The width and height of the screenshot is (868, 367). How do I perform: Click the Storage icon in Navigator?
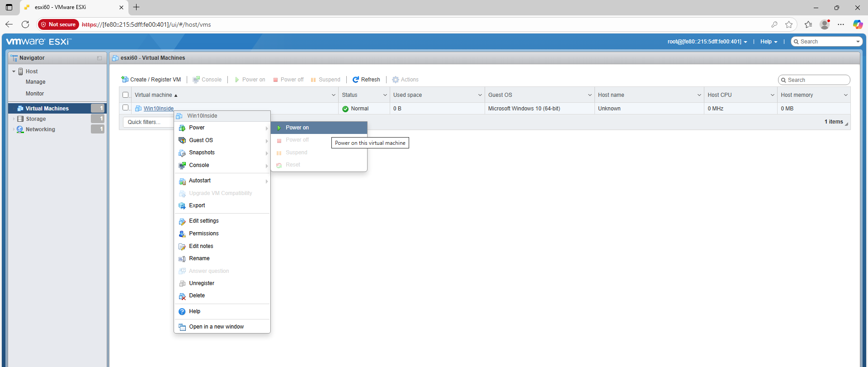tap(20, 119)
